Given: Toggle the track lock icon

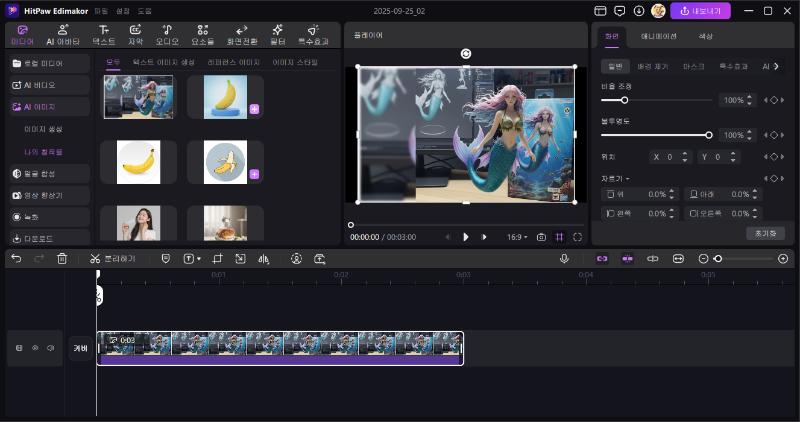Looking at the screenshot, I should [19, 348].
